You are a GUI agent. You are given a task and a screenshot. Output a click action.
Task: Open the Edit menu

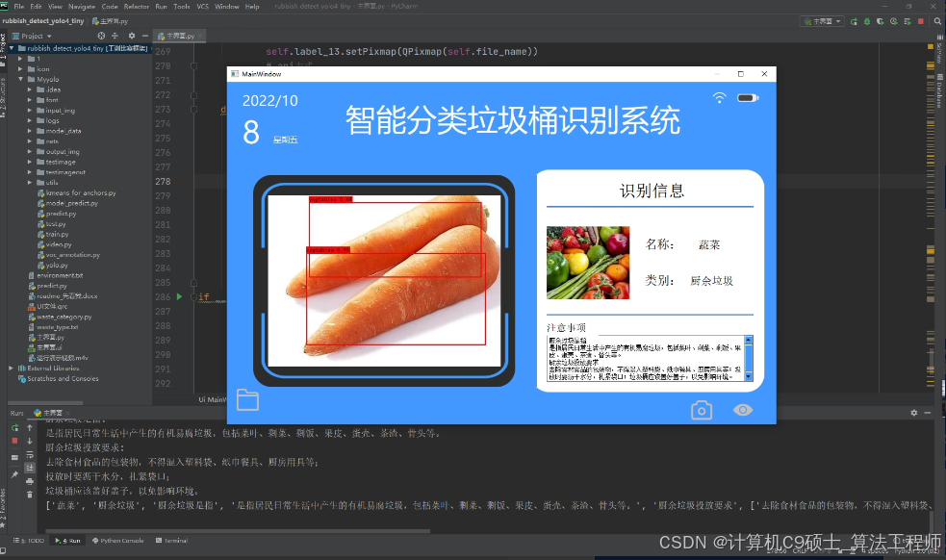tap(37, 7)
